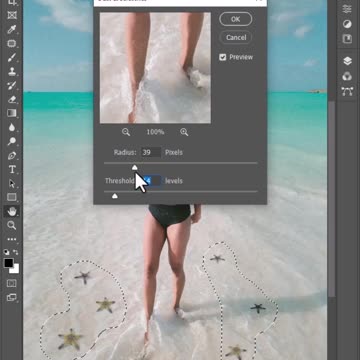Select the Eyedropper tool
Viewport: 360px width, 360px height.
pyautogui.click(x=12, y=29)
